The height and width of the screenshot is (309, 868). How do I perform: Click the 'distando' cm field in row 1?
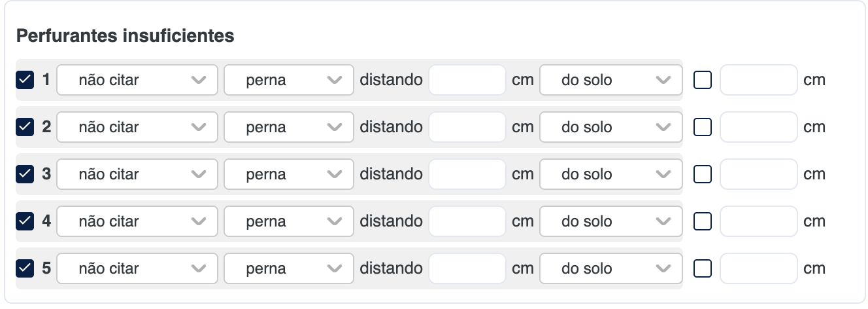[x=467, y=80]
